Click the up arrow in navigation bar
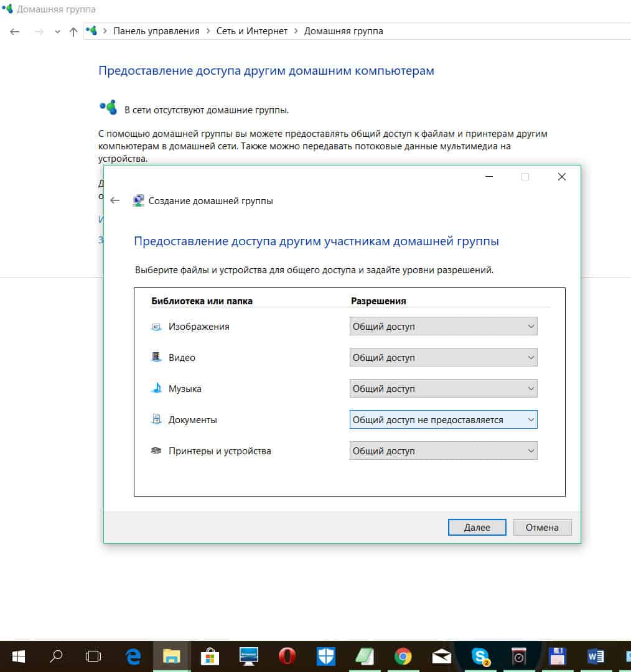 [x=73, y=31]
